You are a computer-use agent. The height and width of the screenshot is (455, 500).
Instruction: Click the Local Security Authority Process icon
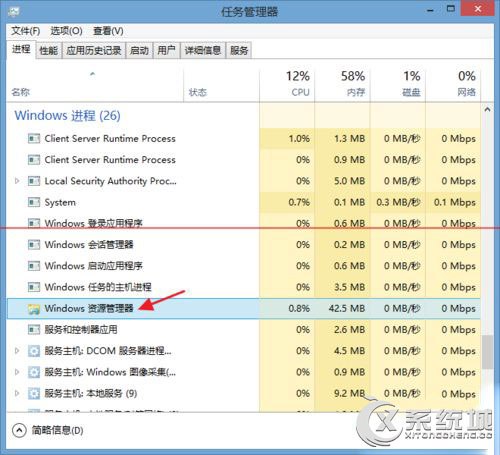pyautogui.click(x=34, y=181)
